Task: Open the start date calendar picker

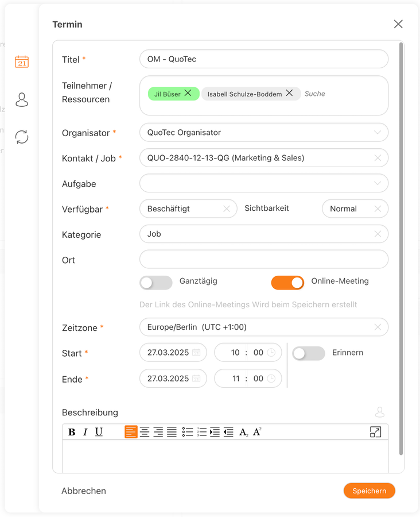Action: click(x=196, y=353)
